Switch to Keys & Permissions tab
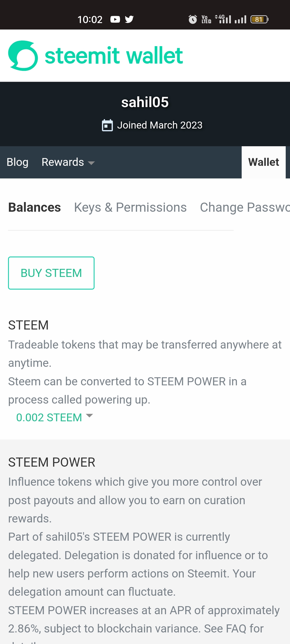The height and width of the screenshot is (644, 290). tap(130, 207)
